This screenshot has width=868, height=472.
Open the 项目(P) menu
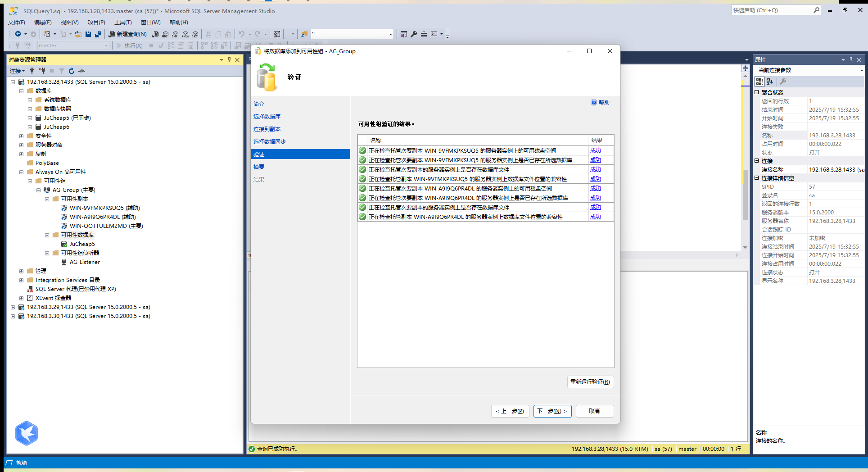[x=96, y=22]
